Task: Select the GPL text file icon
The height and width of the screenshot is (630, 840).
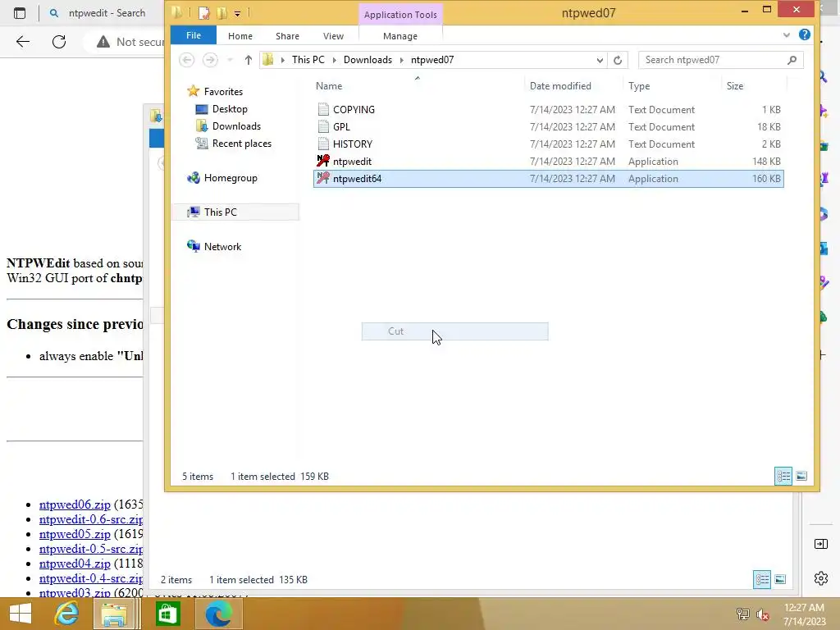Action: (323, 126)
